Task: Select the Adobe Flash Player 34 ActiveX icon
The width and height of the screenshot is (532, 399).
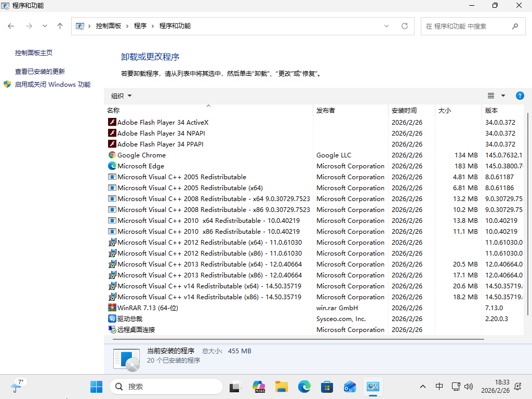Action: pos(112,122)
